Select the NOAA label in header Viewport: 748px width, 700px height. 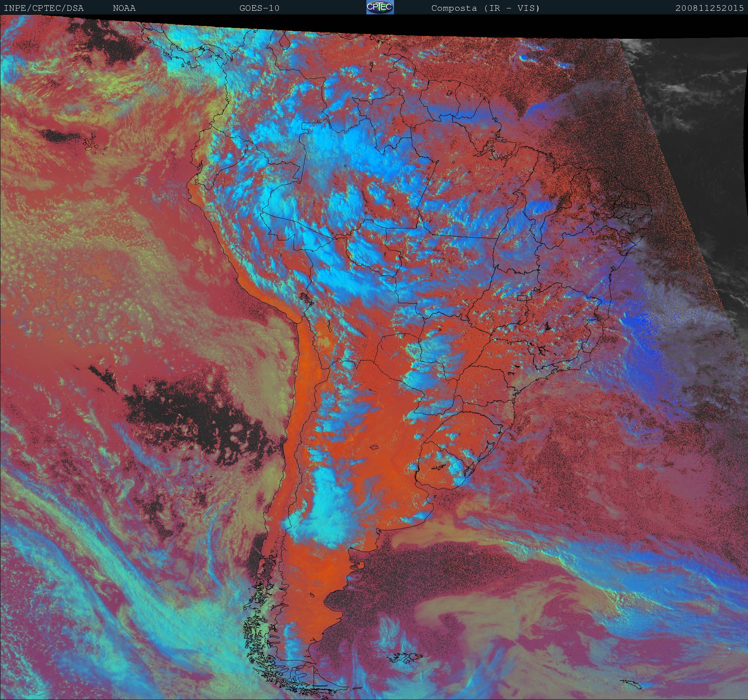point(124,8)
